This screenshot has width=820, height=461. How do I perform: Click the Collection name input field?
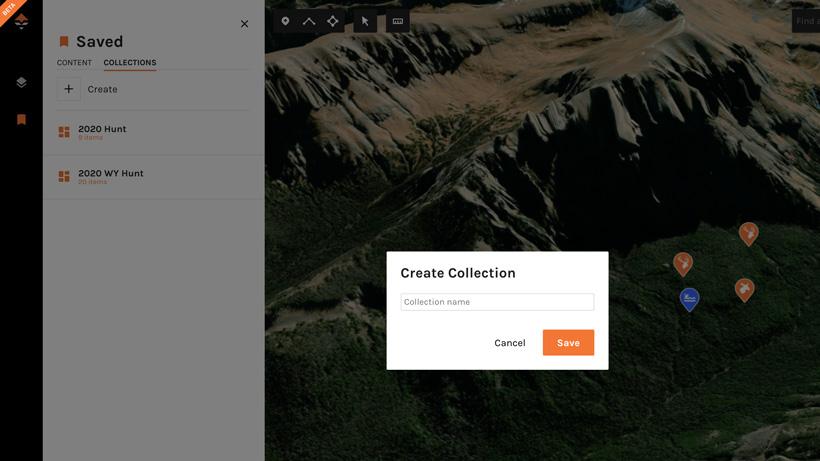tap(497, 302)
